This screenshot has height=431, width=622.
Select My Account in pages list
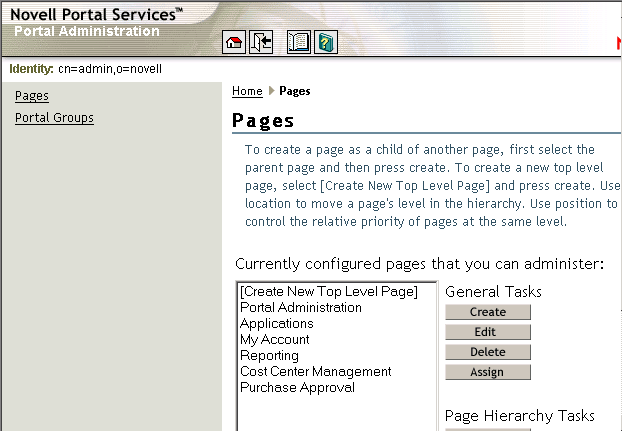tap(337, 339)
